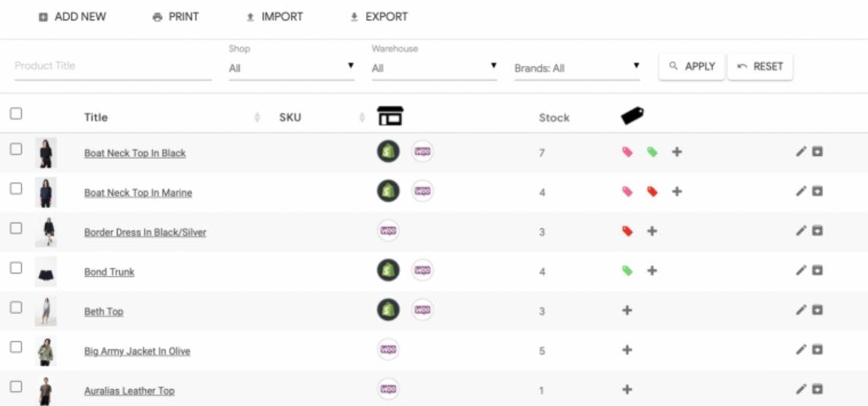Viewport: 868px width, 406px height.
Task: Click Shopify icon for Boat Neck Top In Black
Action: tap(388, 152)
